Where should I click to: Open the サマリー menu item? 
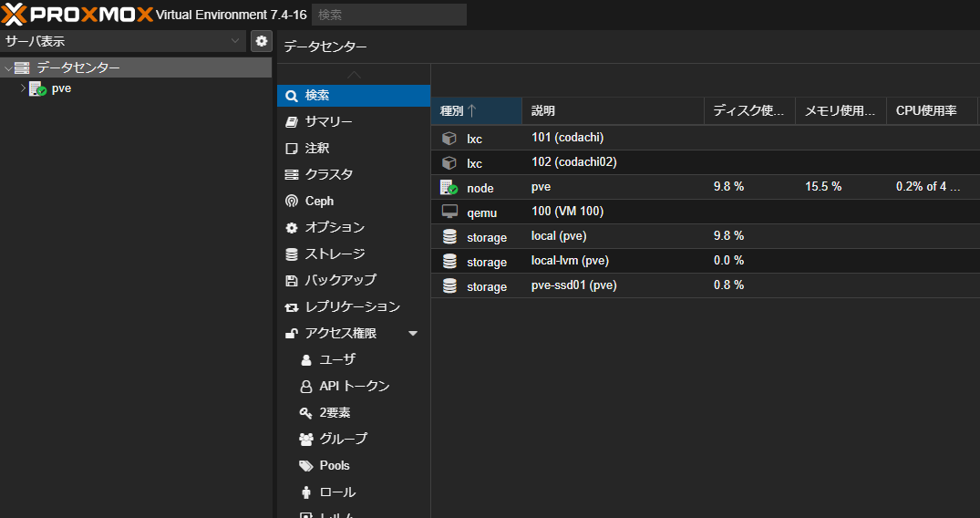pyautogui.click(x=354, y=122)
